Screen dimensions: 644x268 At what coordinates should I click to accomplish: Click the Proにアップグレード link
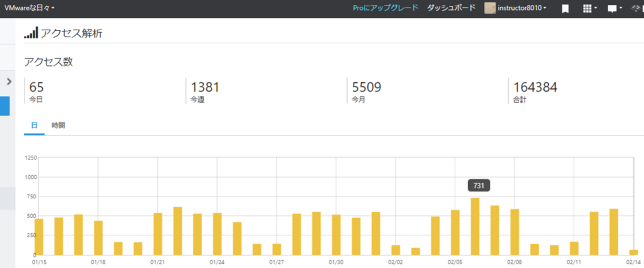(x=385, y=8)
